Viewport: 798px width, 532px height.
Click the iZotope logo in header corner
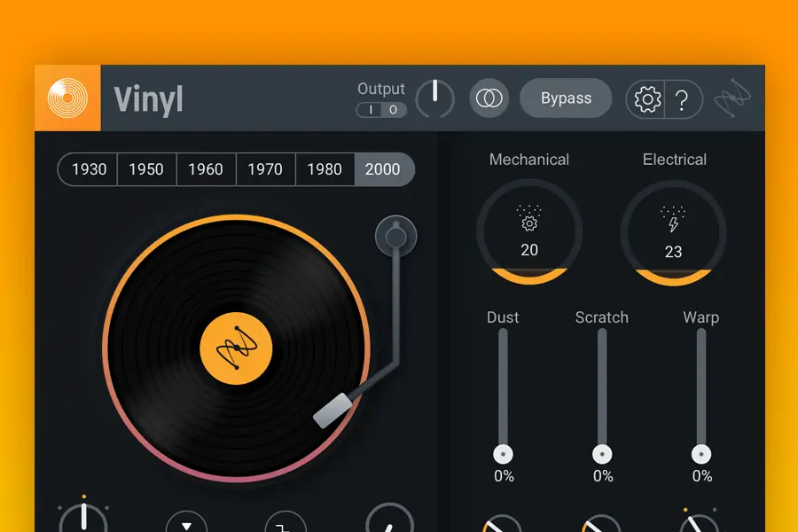pyautogui.click(x=733, y=98)
